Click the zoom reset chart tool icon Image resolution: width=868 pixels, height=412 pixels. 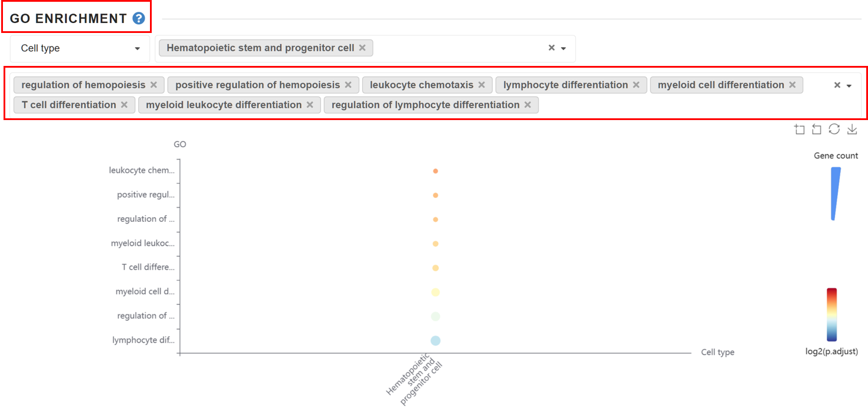816,129
